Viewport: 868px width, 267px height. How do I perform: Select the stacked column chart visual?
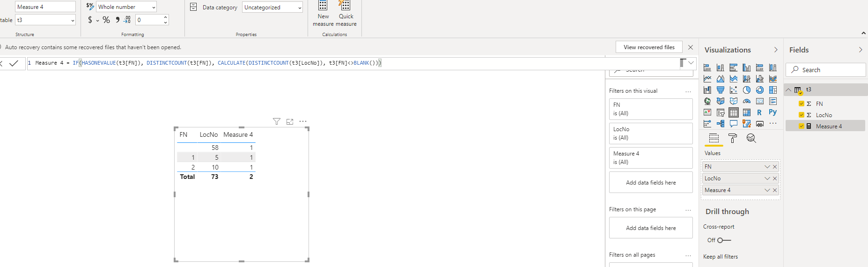(x=721, y=67)
